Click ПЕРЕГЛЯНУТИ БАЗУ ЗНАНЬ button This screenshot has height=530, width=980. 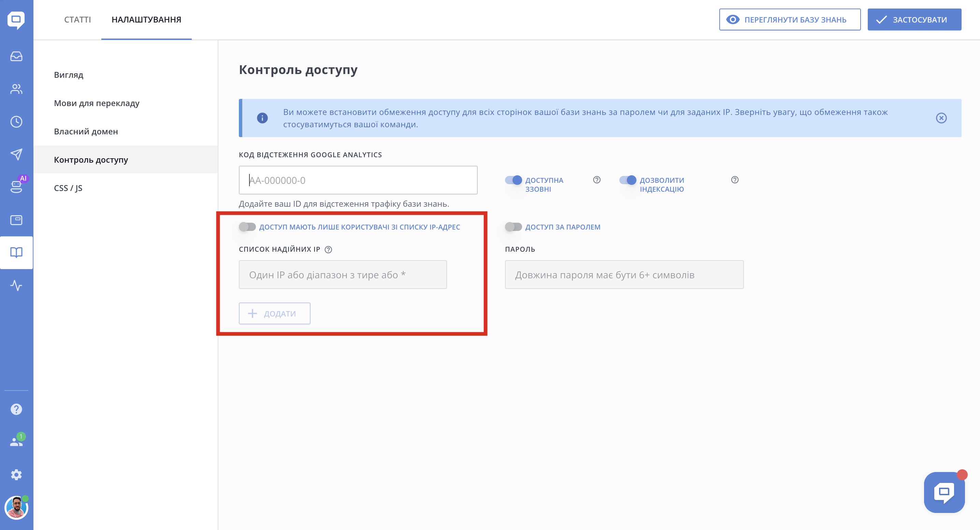coord(789,19)
